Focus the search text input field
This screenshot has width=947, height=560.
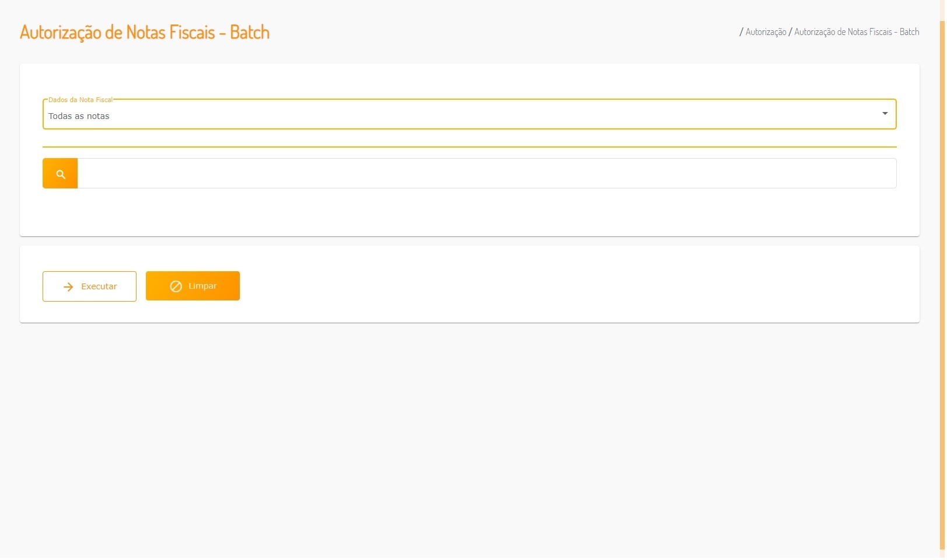pos(487,174)
